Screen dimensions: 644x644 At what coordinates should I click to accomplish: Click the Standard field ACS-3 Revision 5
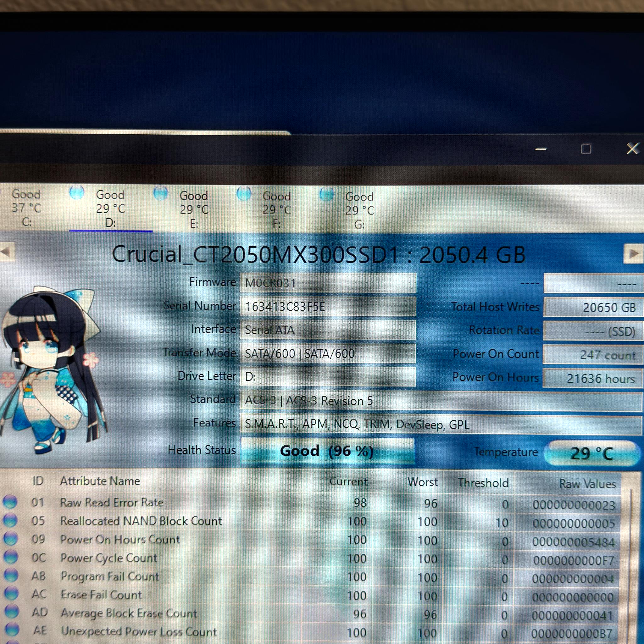click(441, 400)
